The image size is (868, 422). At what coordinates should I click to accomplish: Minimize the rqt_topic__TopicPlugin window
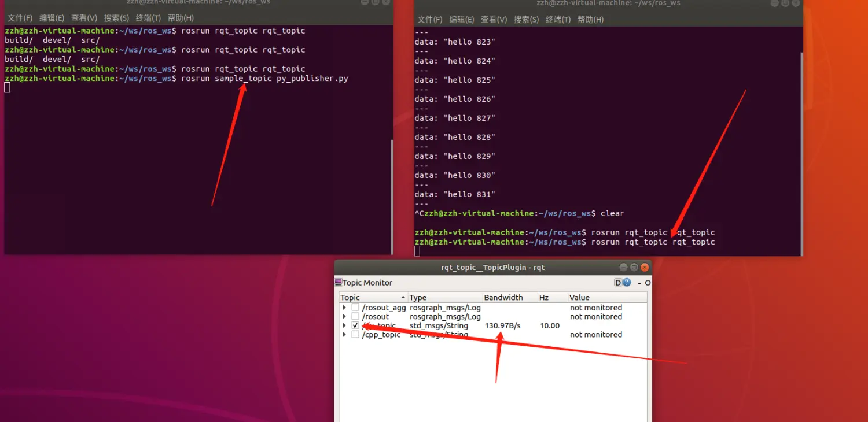pyautogui.click(x=623, y=267)
